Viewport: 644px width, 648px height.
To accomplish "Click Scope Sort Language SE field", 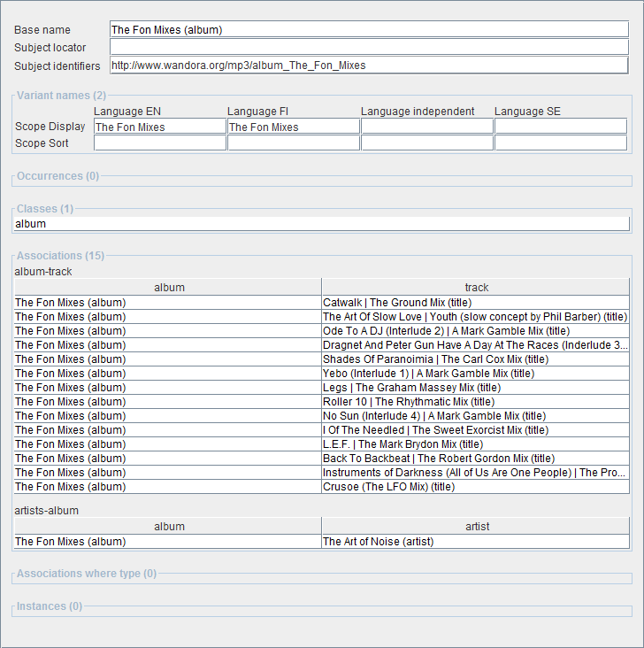I will 561,143.
